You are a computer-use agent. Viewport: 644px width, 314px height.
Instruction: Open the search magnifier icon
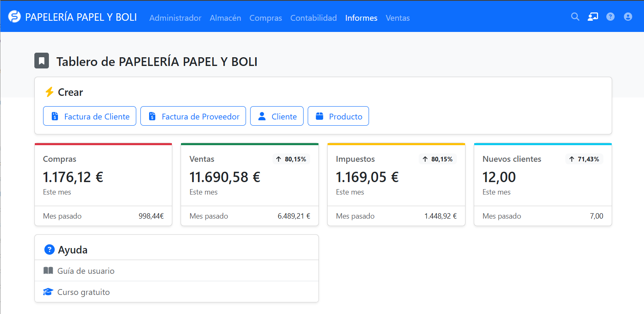tap(575, 17)
